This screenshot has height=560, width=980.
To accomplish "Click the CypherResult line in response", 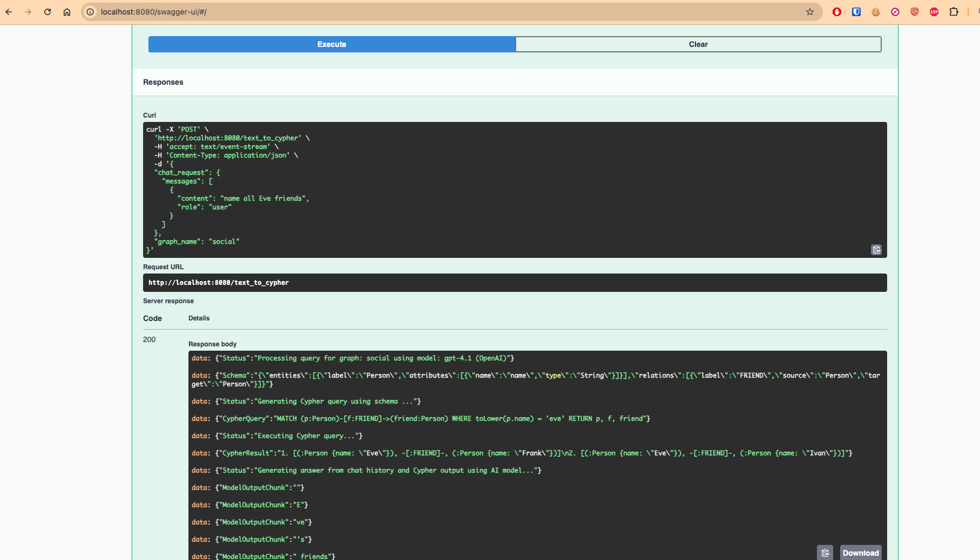I will (x=522, y=453).
